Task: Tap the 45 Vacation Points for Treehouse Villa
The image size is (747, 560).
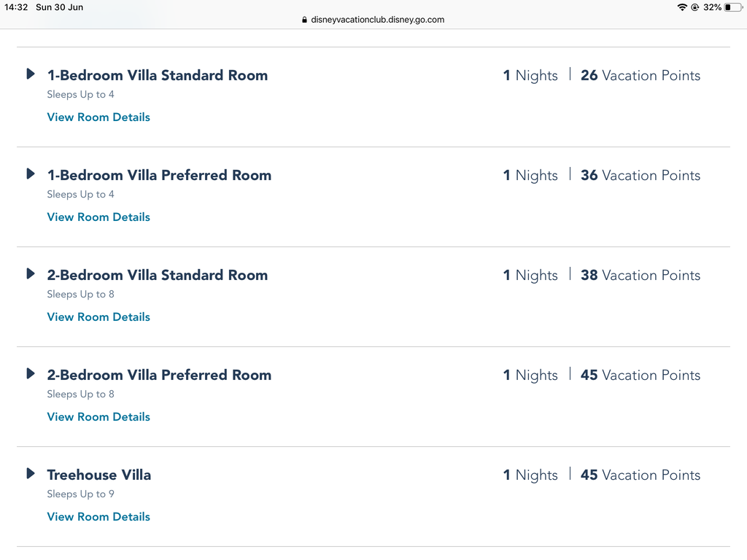Action: click(640, 475)
